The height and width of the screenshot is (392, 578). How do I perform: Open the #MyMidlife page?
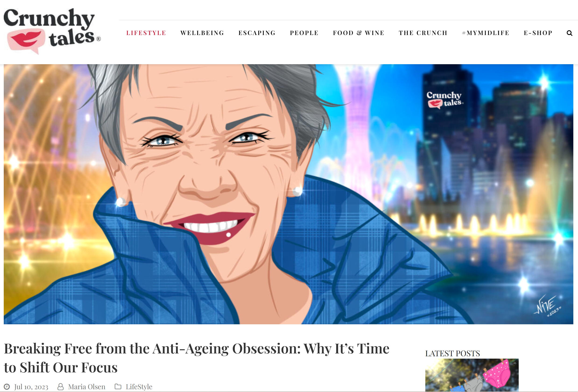pyautogui.click(x=486, y=33)
